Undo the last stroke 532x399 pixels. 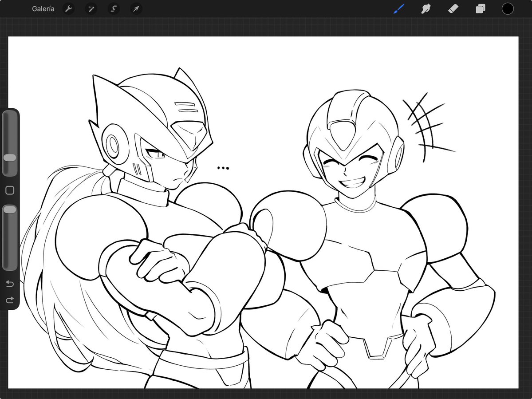coord(10,283)
